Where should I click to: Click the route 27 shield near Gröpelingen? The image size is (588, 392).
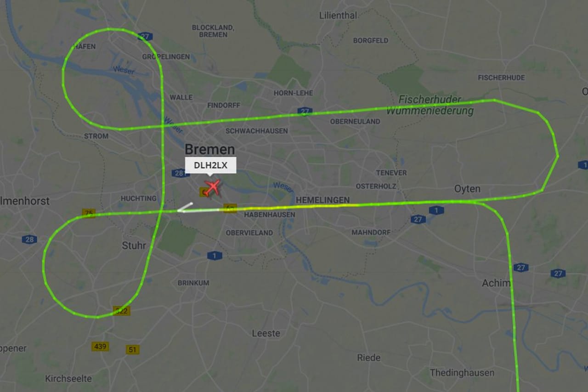[x=146, y=36]
